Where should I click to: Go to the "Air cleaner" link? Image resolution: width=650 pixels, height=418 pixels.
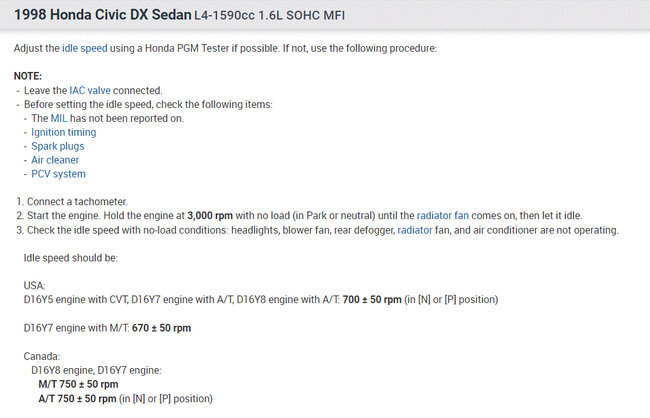[55, 160]
